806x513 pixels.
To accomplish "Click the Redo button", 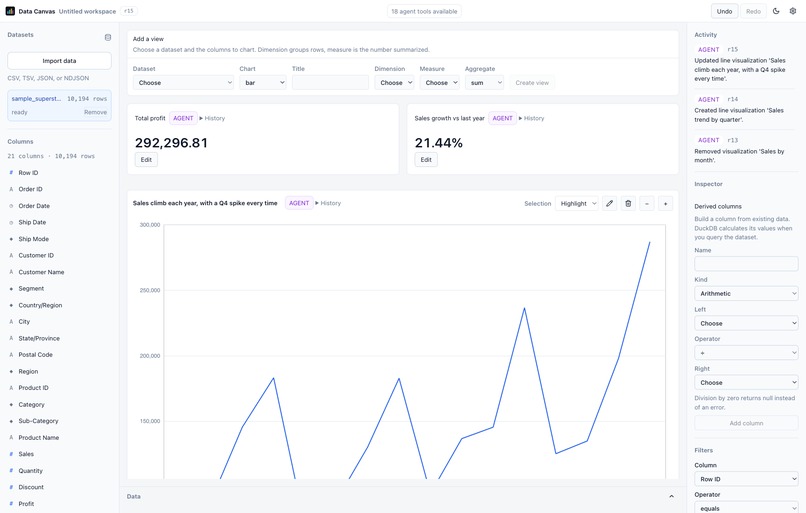I will (x=753, y=11).
